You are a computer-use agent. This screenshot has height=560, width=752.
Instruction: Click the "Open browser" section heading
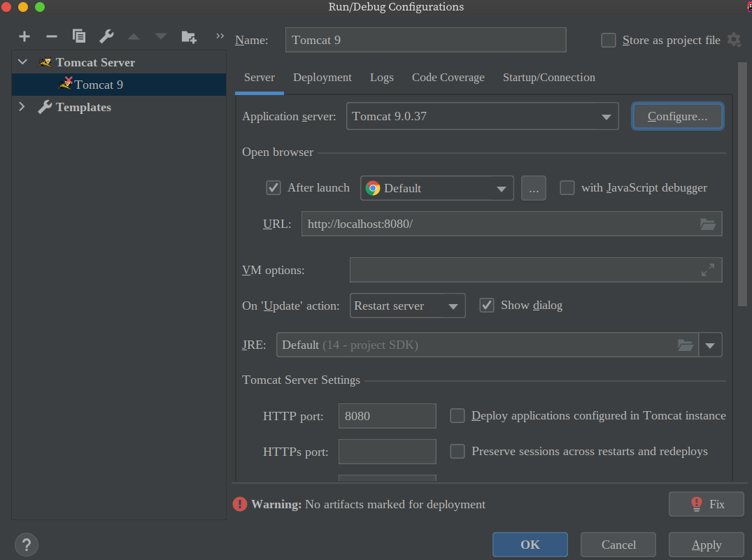pyautogui.click(x=278, y=152)
